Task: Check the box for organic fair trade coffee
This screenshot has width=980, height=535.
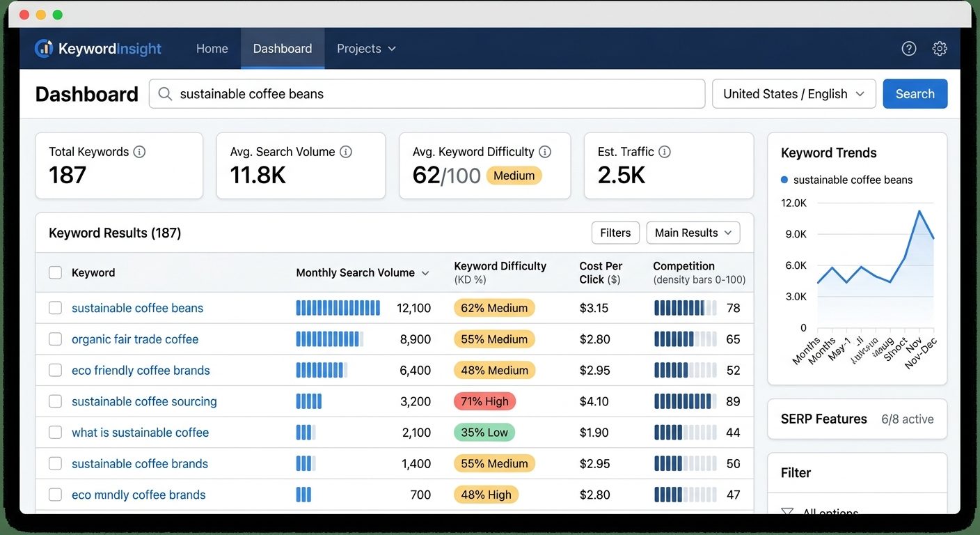Action: [55, 339]
